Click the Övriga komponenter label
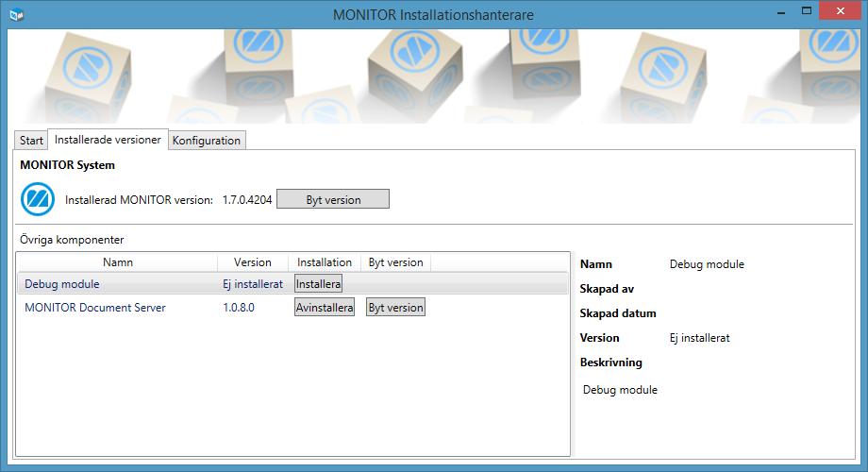 72,240
